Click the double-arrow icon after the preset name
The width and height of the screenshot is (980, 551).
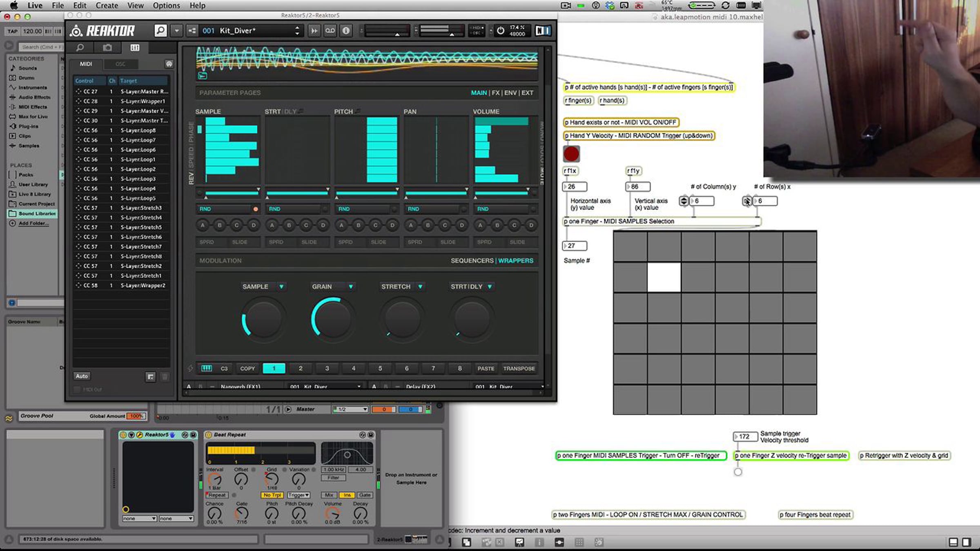tap(314, 31)
